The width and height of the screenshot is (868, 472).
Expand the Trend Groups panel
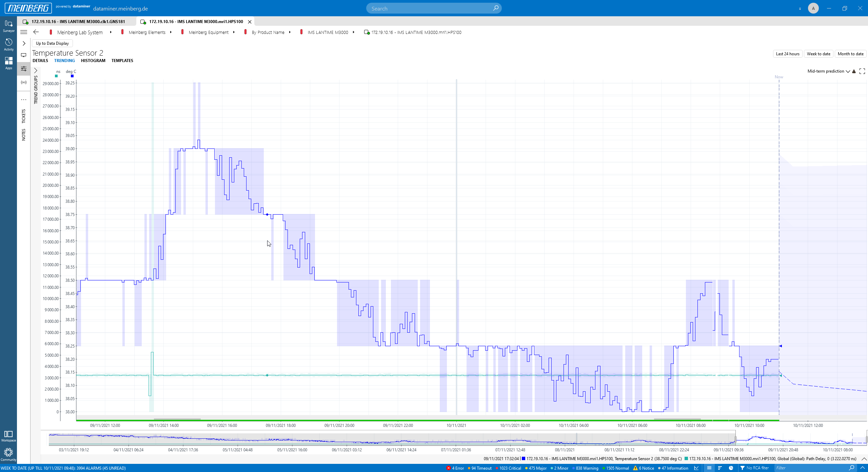click(x=36, y=71)
